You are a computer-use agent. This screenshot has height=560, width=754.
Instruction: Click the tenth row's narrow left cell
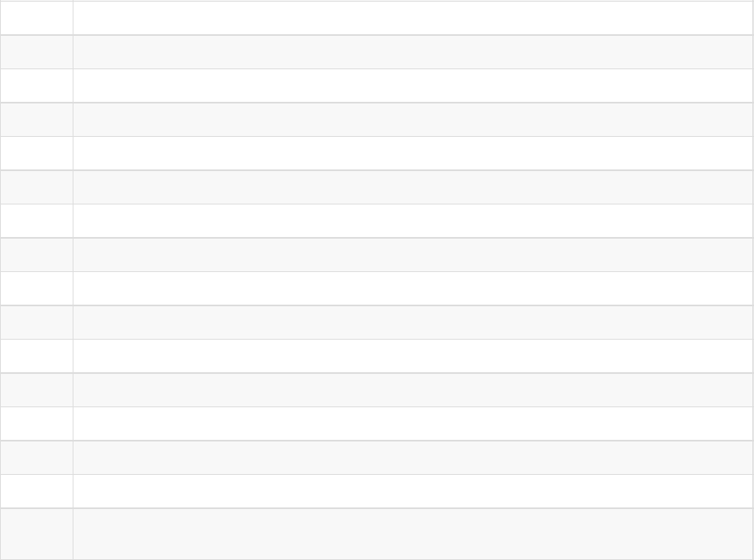coord(37,322)
